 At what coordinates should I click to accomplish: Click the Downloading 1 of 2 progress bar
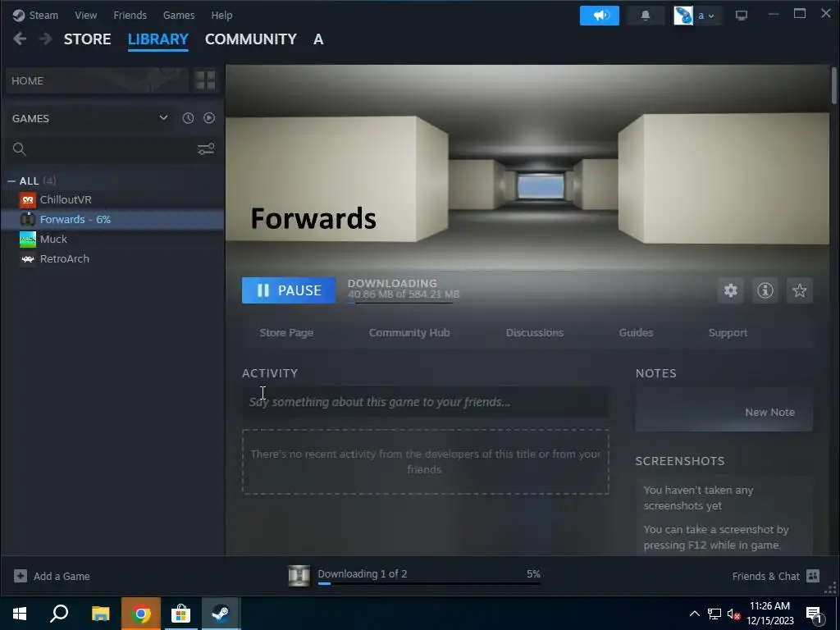click(x=429, y=583)
